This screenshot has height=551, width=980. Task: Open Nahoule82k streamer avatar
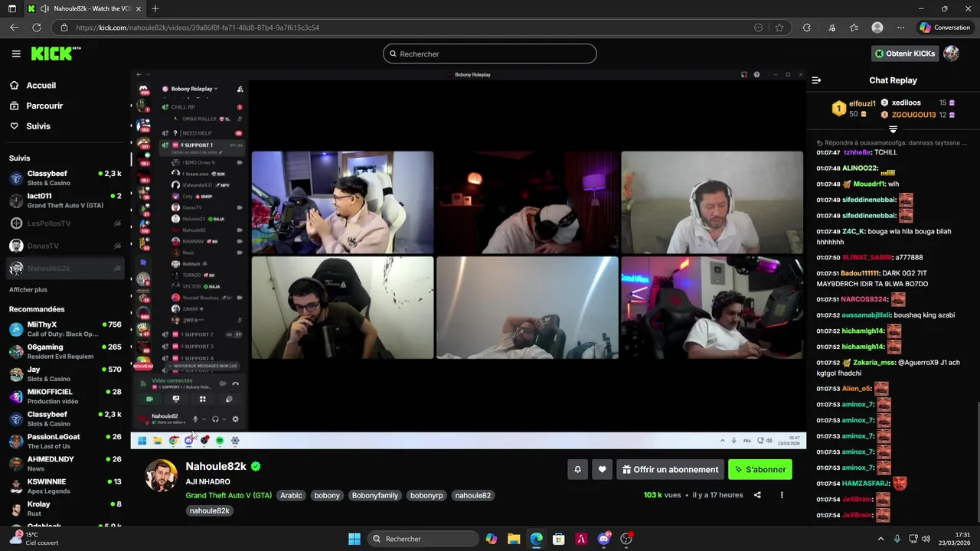[x=161, y=475]
